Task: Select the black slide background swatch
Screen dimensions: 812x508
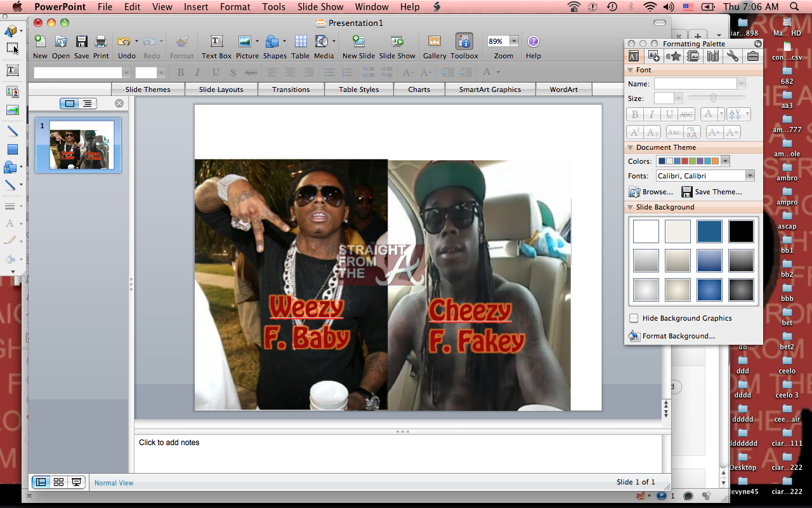Action: point(741,232)
